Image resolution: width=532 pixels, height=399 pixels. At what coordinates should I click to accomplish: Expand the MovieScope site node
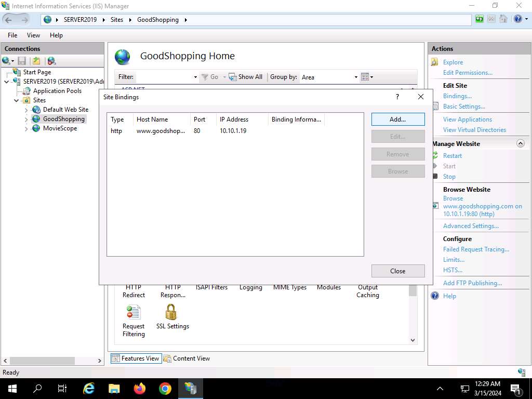(x=26, y=129)
